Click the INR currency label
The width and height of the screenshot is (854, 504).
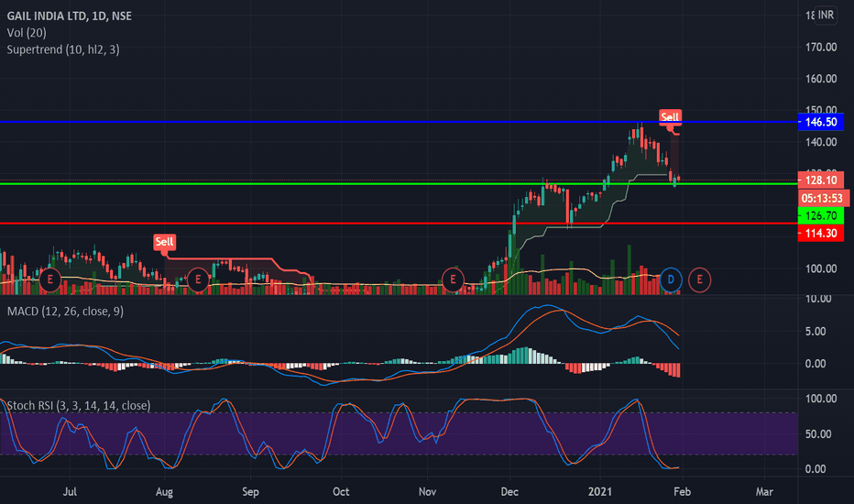coord(826,15)
